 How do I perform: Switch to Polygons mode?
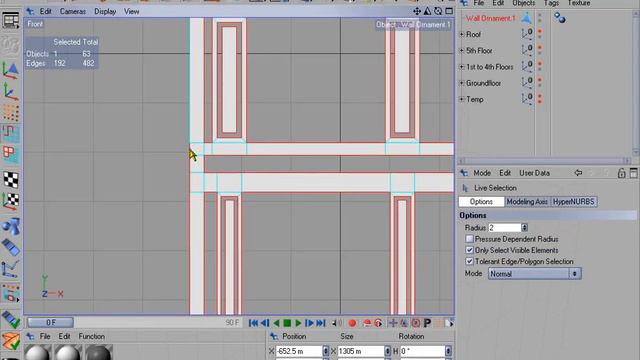click(10, 154)
